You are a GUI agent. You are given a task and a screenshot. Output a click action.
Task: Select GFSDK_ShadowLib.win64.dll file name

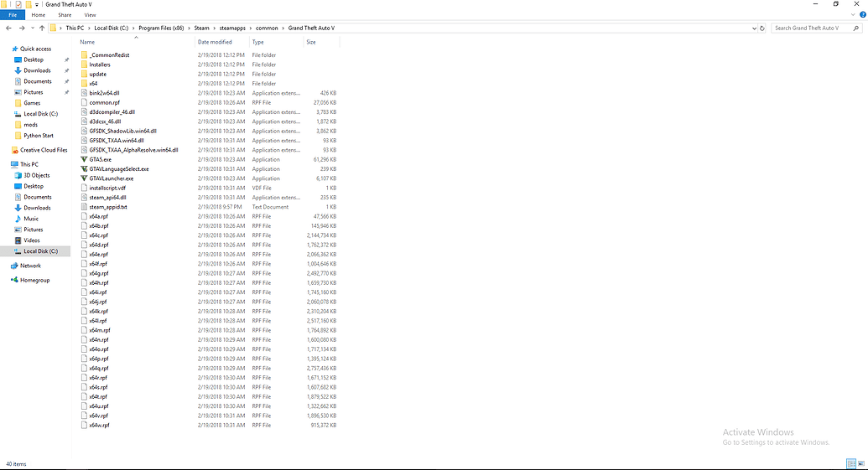(x=123, y=131)
